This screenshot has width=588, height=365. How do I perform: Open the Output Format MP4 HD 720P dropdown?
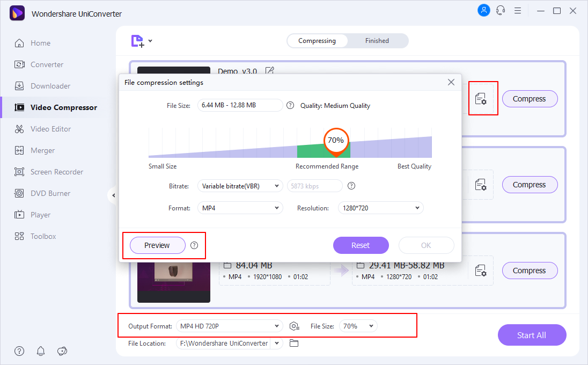click(x=229, y=326)
